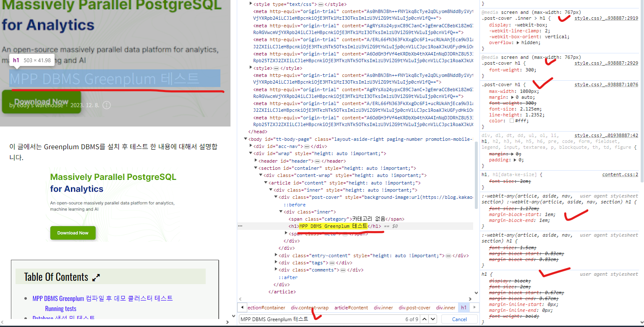Expand the div.comments node triangle

[276, 270]
